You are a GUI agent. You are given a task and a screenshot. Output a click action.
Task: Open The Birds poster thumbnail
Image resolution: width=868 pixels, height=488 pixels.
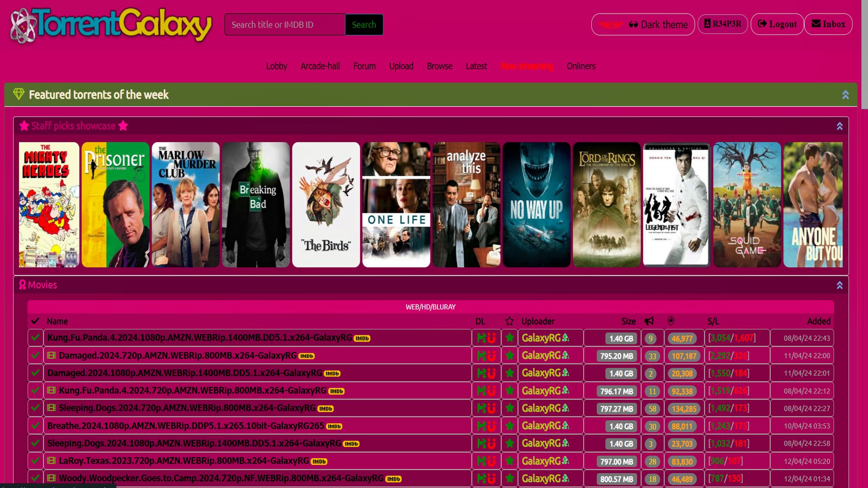pyautogui.click(x=326, y=205)
